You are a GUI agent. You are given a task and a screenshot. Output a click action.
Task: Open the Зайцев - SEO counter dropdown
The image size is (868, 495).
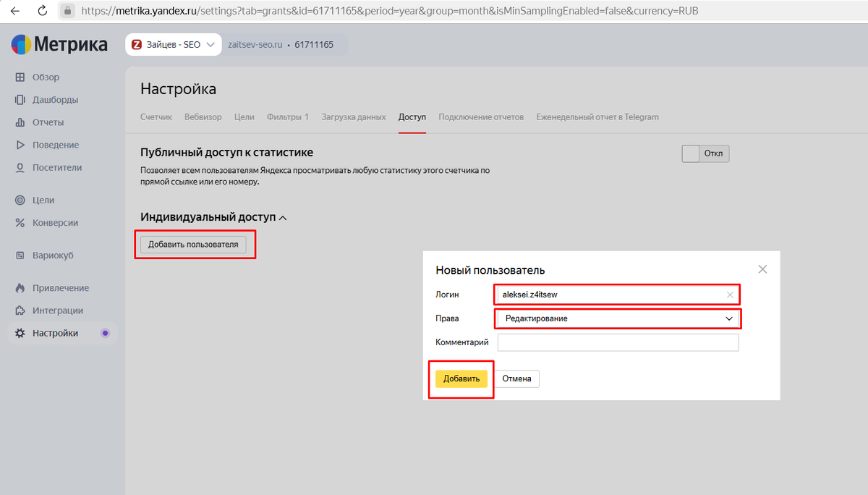point(174,45)
